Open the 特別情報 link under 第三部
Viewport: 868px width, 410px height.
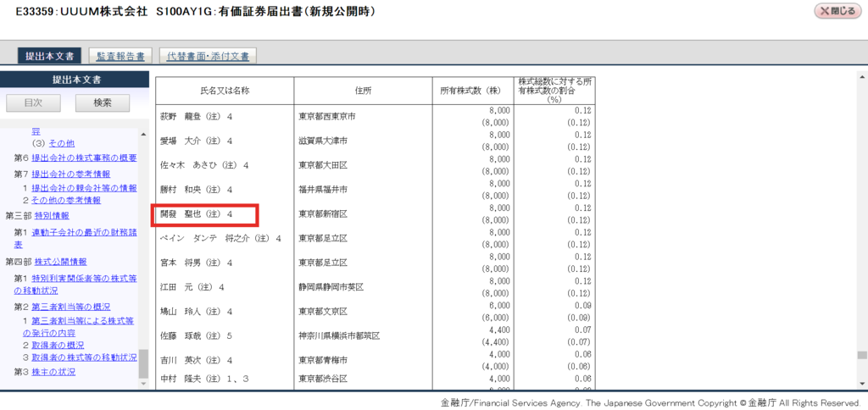(52, 215)
